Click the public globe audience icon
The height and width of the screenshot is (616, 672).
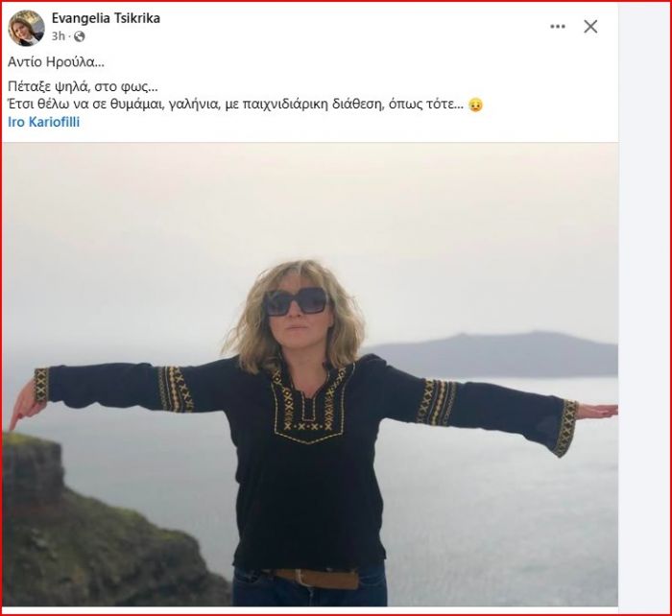point(80,36)
